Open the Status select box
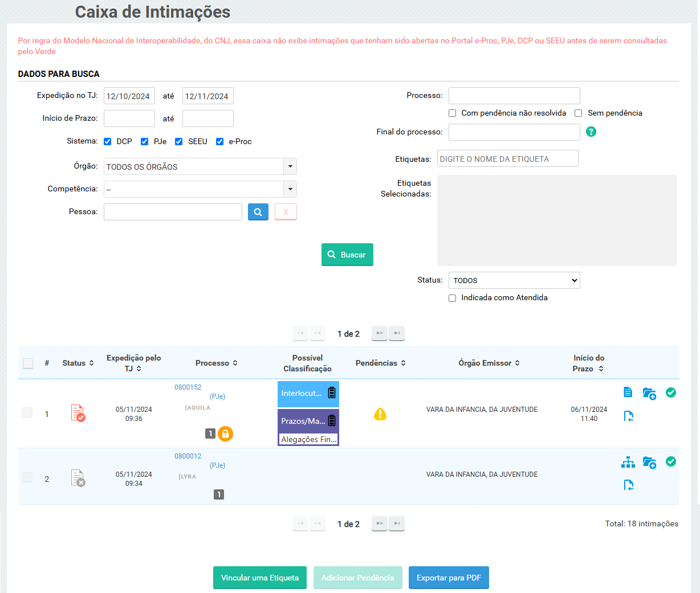Viewport: 700px width, 593px height. [x=514, y=280]
